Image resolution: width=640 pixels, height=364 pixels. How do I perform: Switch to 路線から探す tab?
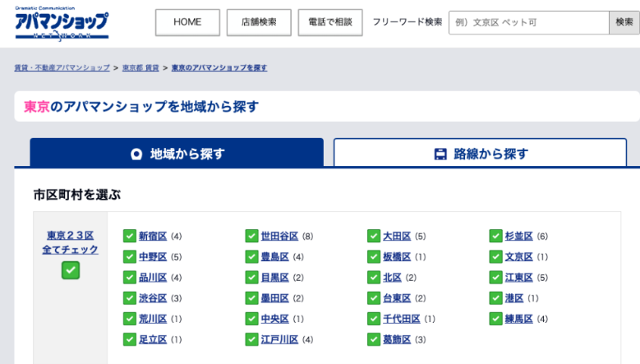(480, 153)
